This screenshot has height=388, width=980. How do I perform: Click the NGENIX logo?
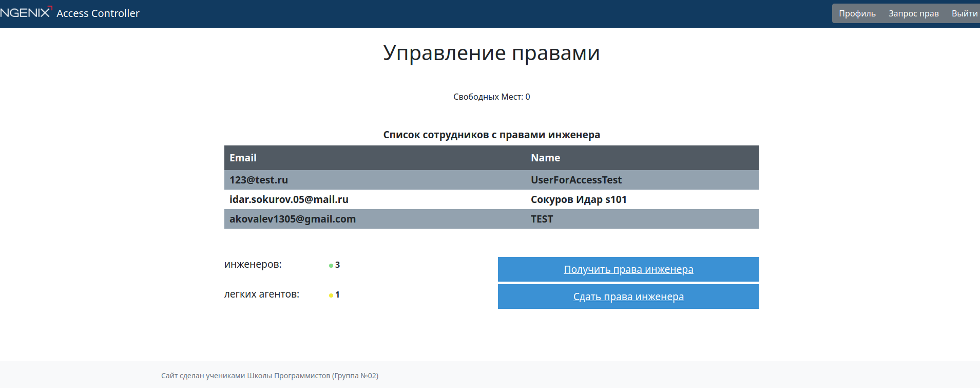26,12
